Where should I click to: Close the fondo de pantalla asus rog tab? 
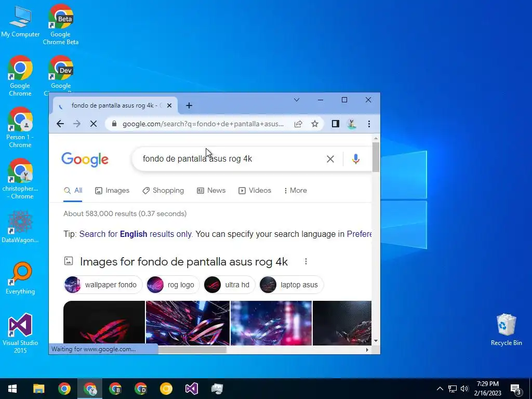169,105
